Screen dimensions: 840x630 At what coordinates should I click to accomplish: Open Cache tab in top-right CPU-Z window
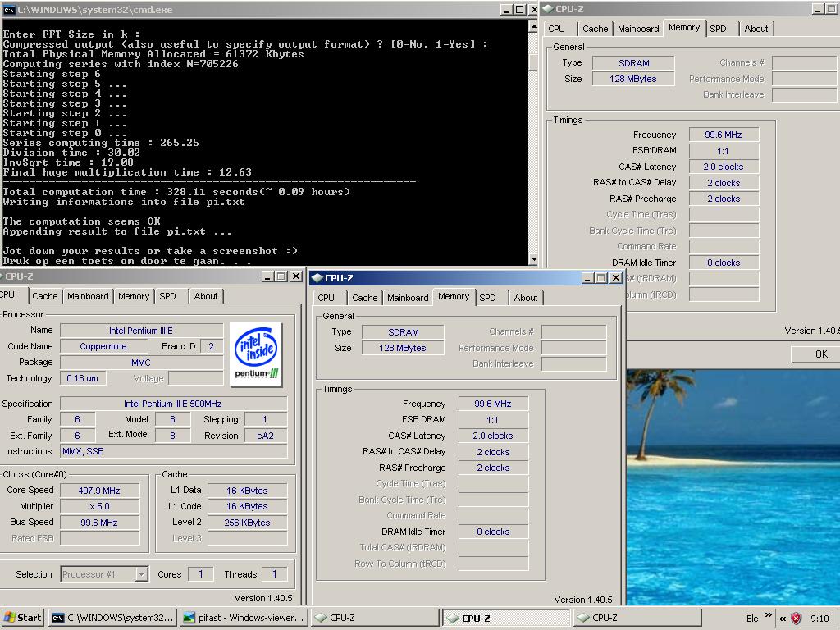(x=596, y=29)
